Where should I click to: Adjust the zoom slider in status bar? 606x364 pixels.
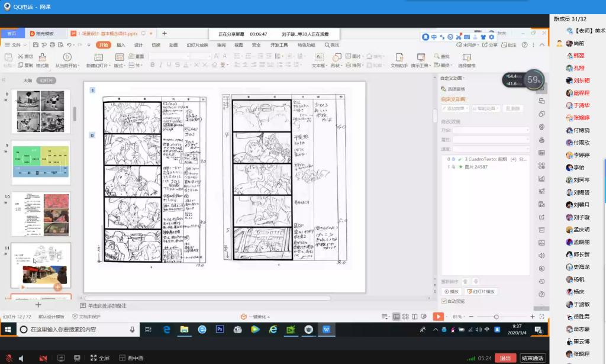point(496,317)
